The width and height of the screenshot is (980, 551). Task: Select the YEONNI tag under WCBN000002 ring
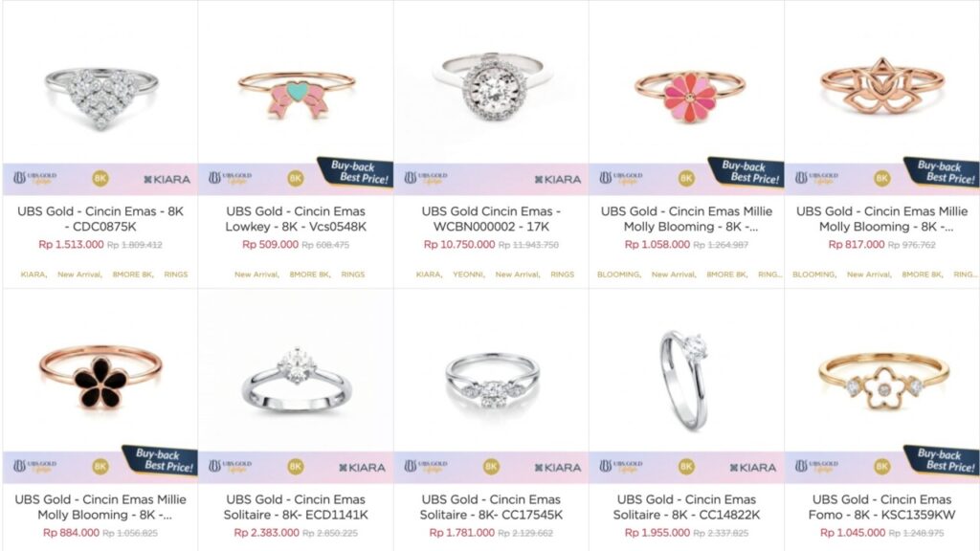[468, 275]
